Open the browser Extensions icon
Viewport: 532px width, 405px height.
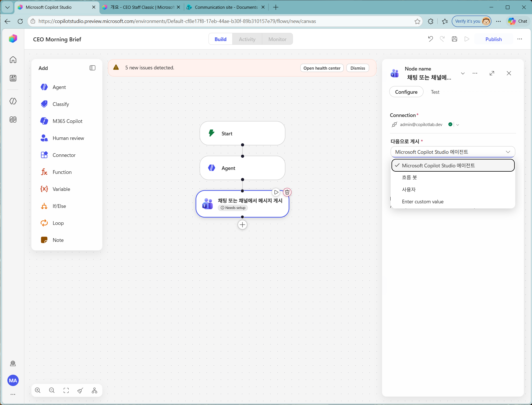pyautogui.click(x=431, y=21)
